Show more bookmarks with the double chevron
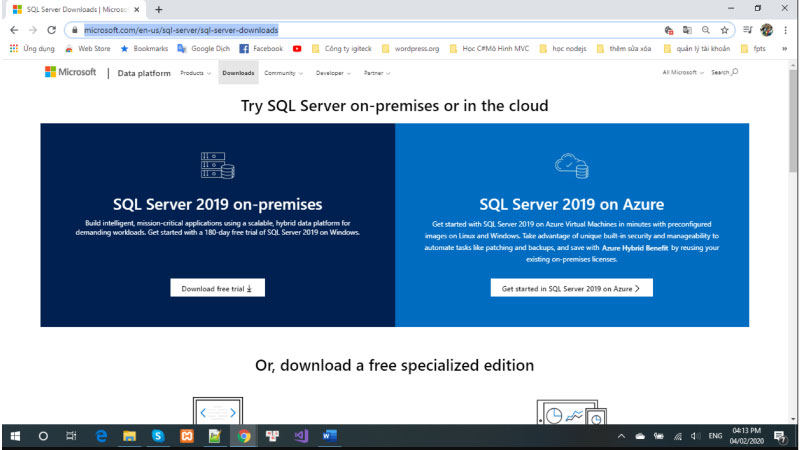 point(785,48)
